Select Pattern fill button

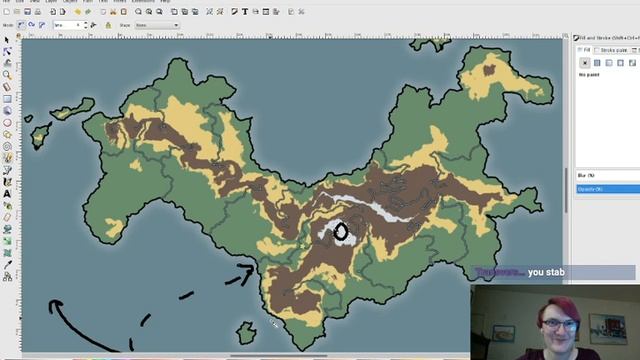(633, 63)
